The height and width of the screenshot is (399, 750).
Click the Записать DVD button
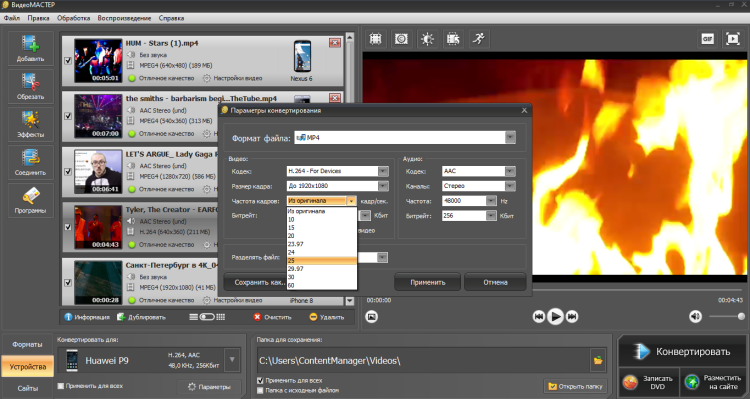tap(649, 382)
